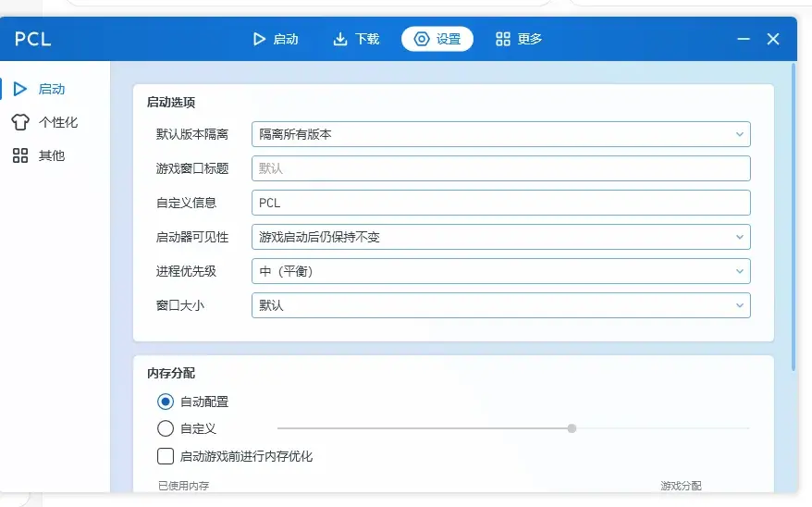This screenshot has width=812, height=507.
Task: Click the 个性化 t-shirt icon
Action: (x=20, y=122)
